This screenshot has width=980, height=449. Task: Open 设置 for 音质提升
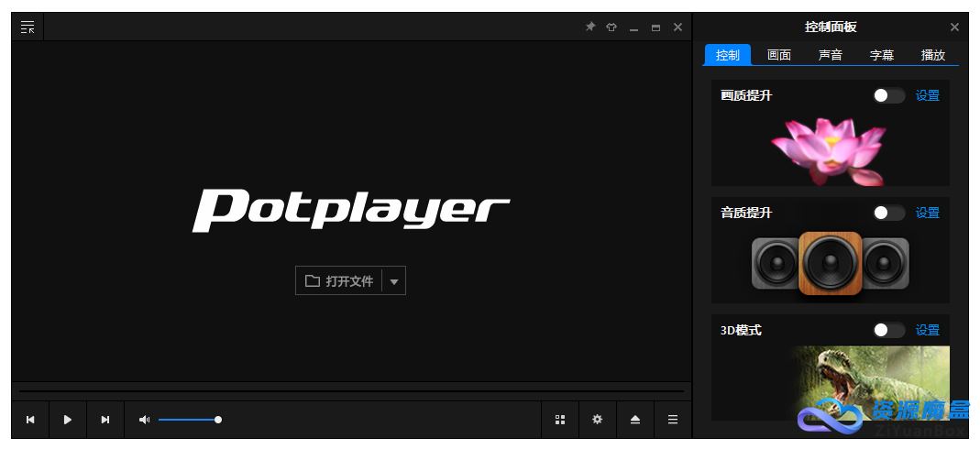928,213
